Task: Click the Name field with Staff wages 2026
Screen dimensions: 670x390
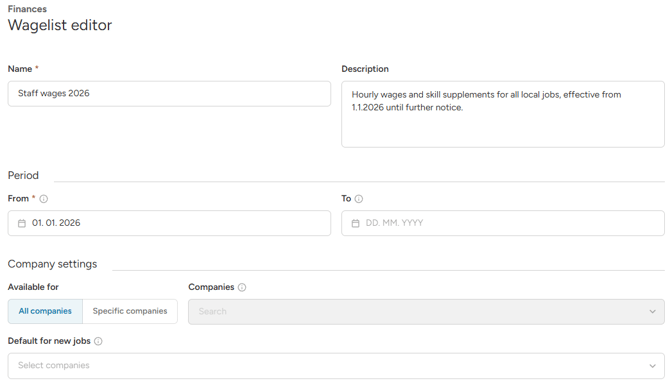Action: click(169, 94)
